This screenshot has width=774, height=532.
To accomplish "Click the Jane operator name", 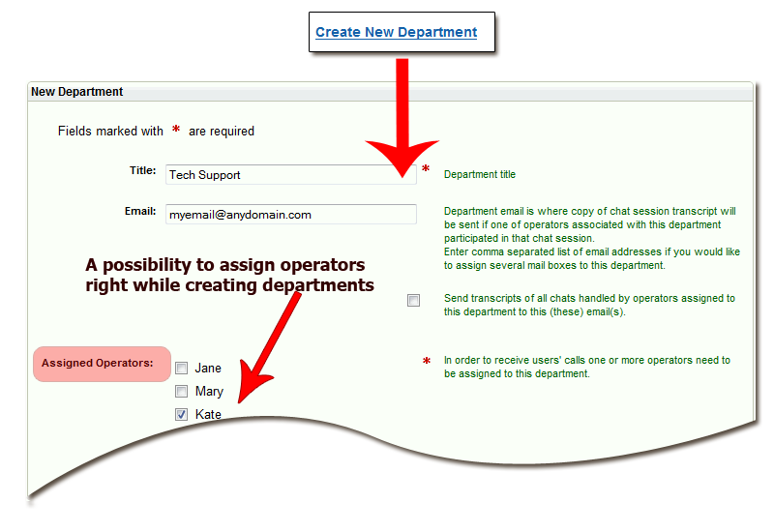I will click(x=208, y=369).
